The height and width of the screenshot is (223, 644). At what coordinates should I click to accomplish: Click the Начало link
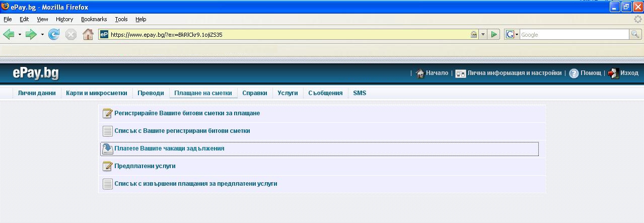[437, 73]
